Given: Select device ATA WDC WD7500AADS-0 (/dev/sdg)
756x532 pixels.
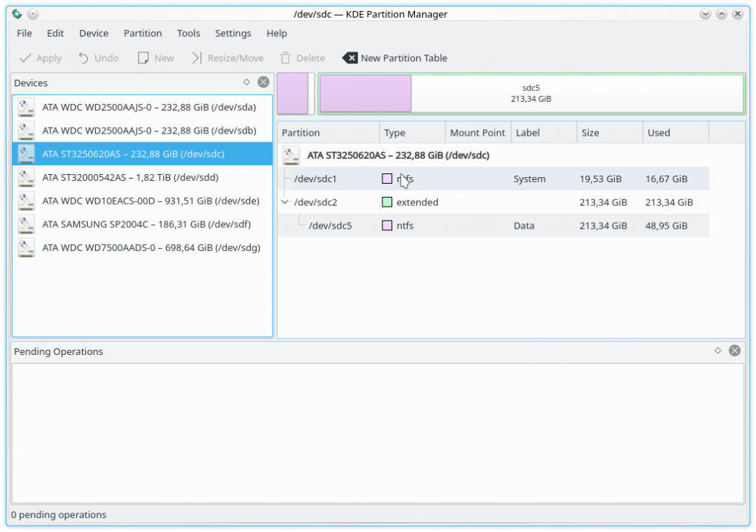Looking at the screenshot, I should click(x=142, y=248).
